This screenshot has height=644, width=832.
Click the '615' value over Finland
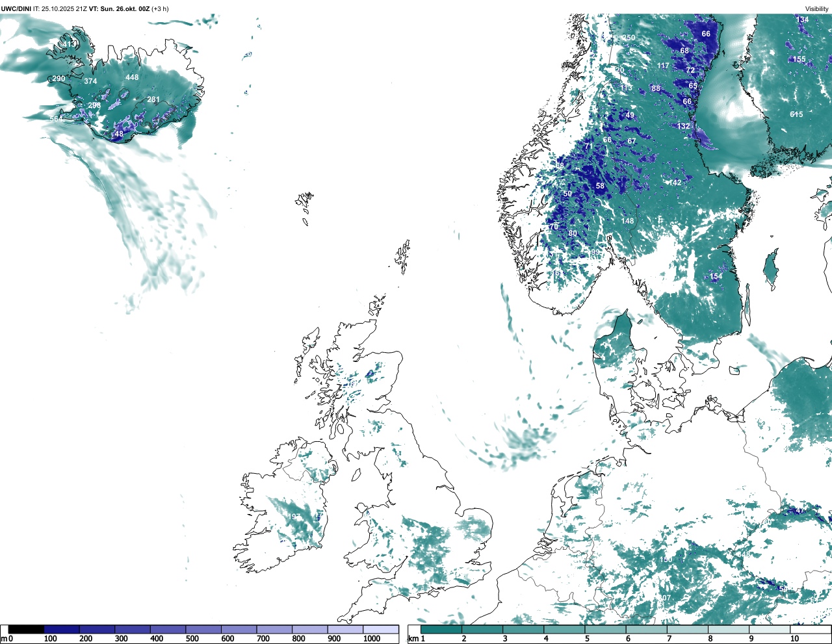click(796, 114)
